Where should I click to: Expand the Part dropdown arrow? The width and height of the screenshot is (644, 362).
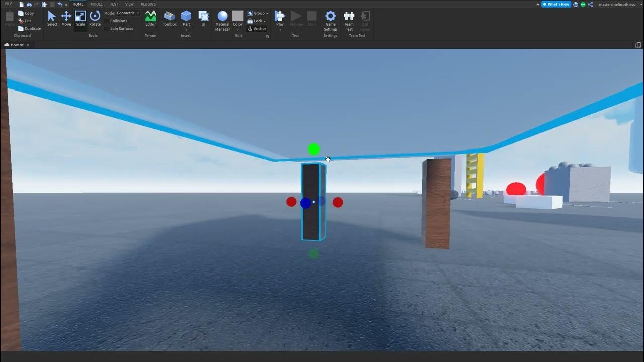[186, 30]
